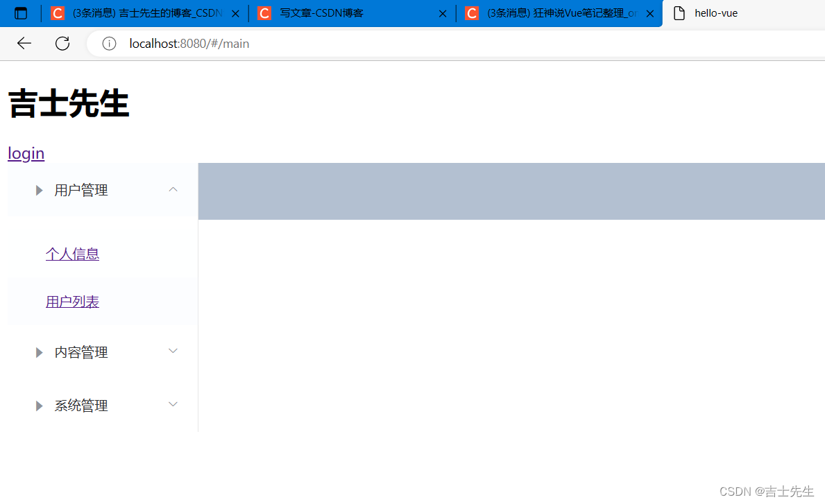This screenshot has height=504, width=825.
Task: Close the 写文章-CSDN博客 tab
Action: tap(443, 14)
